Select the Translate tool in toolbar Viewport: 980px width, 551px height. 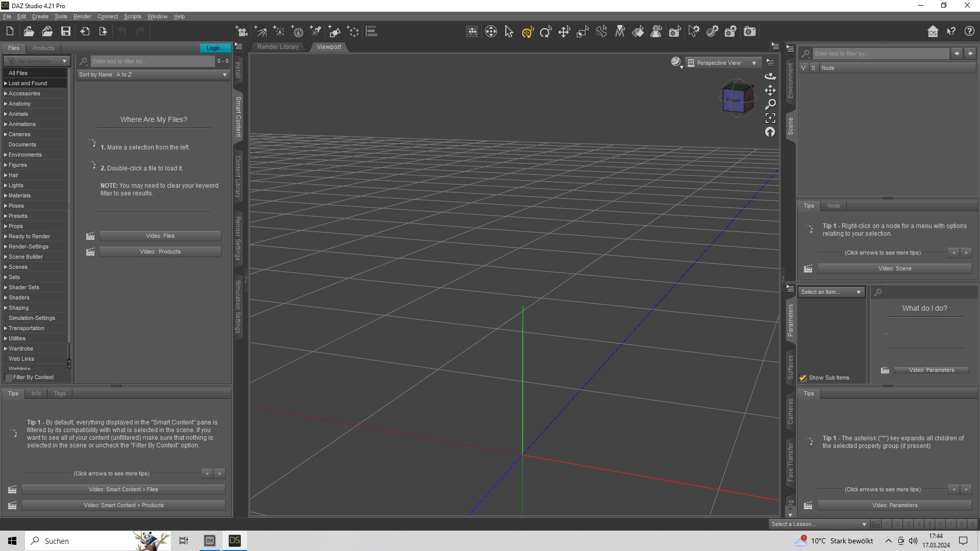pyautogui.click(x=564, y=32)
